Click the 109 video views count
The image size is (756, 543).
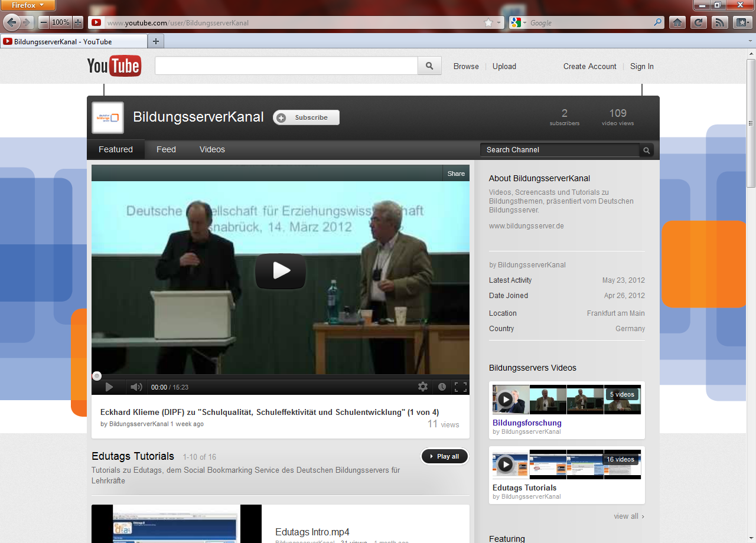tap(618, 117)
